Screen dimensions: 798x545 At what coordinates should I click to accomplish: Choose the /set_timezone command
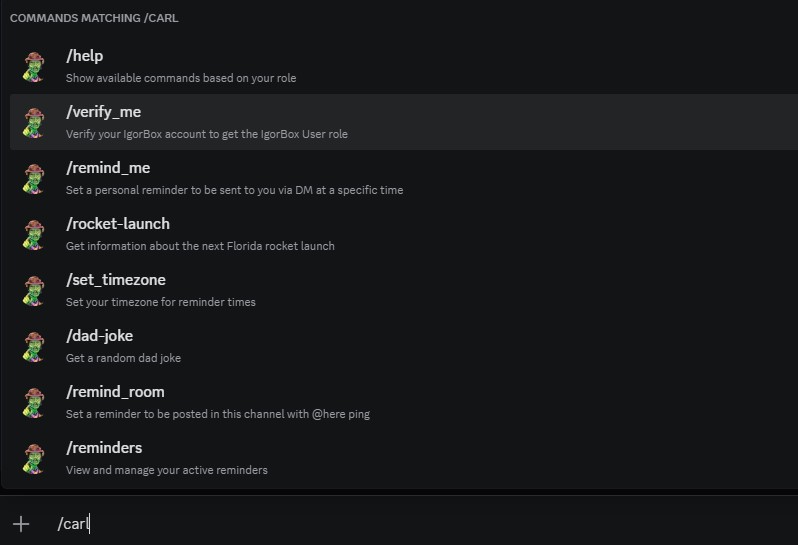pos(116,280)
